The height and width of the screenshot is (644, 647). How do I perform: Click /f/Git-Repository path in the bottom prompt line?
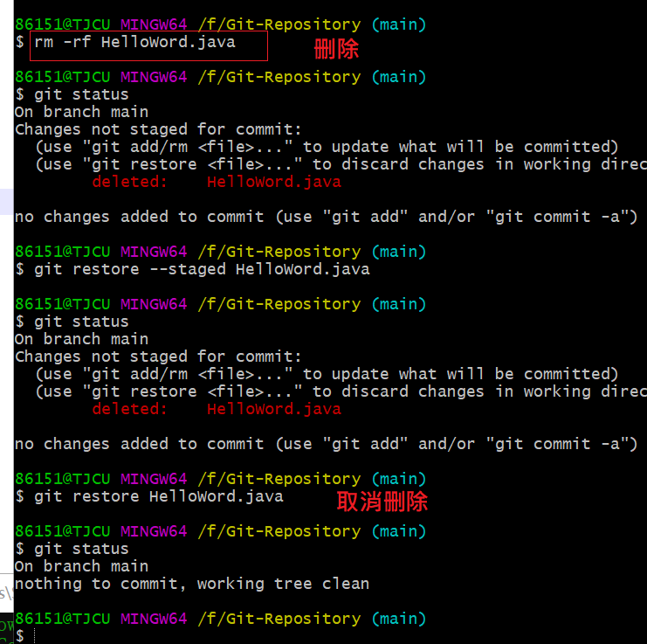279,619
